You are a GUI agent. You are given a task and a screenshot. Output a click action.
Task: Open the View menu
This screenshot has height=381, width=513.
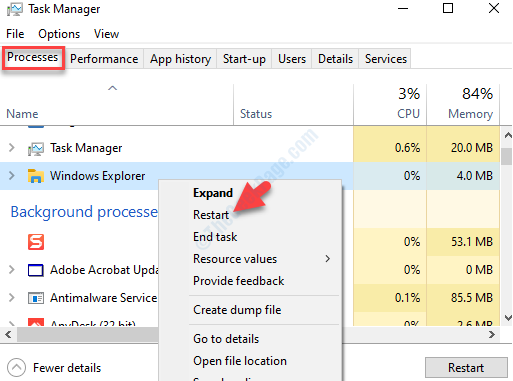[106, 34]
